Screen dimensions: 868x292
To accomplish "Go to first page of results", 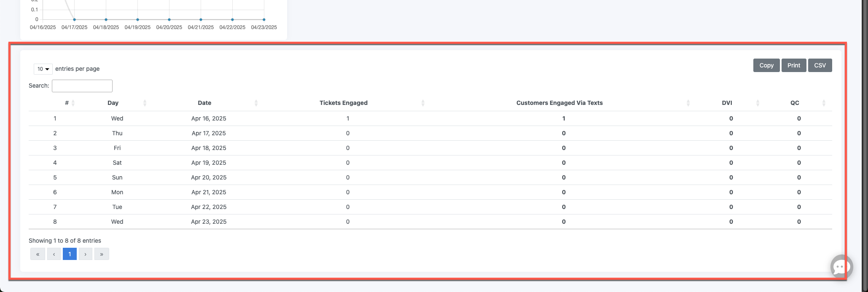I will click(x=38, y=254).
